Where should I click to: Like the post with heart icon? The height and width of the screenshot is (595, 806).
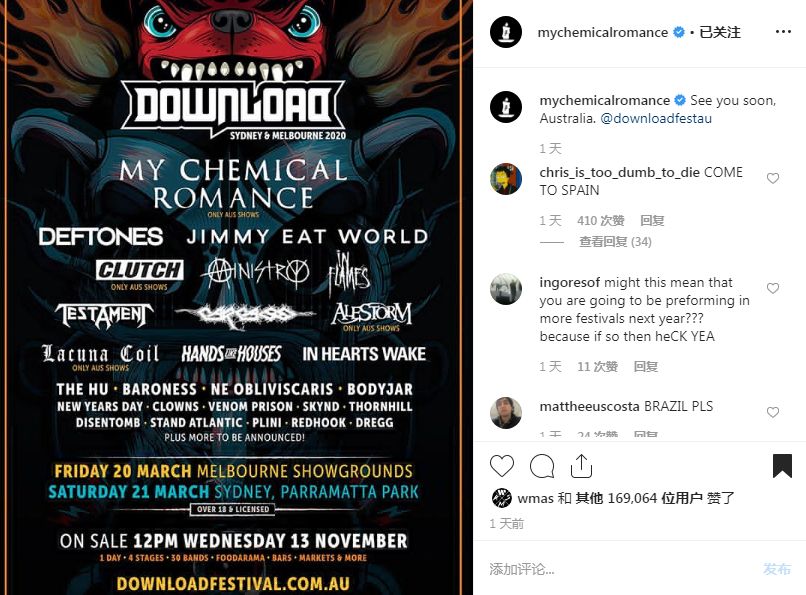(x=502, y=466)
